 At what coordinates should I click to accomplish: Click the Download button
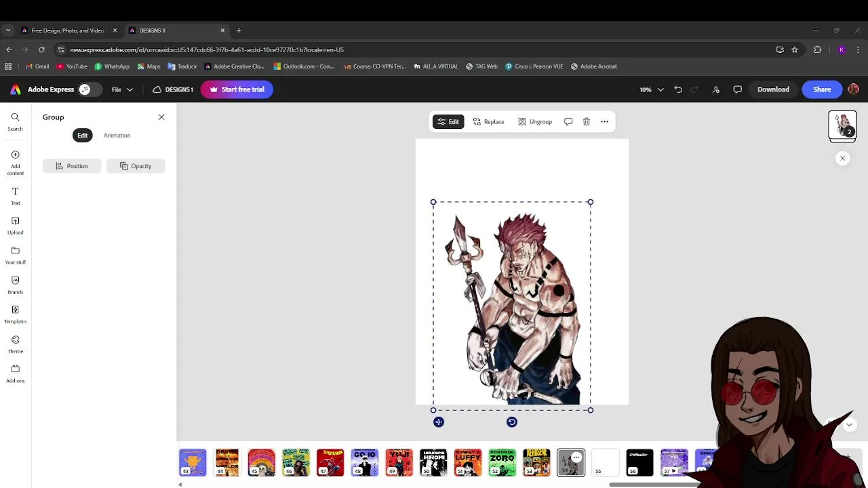[x=773, y=89]
